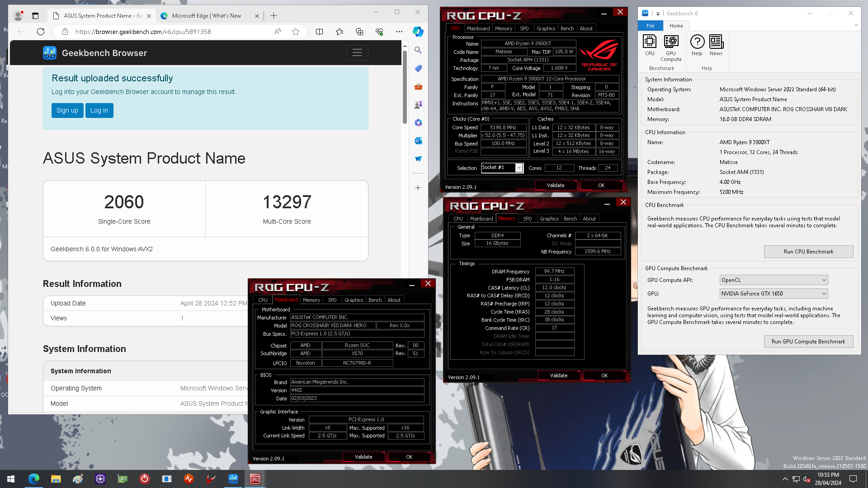Open the News icon in Geekbench 6
This screenshot has height=488, width=868.
[716, 46]
